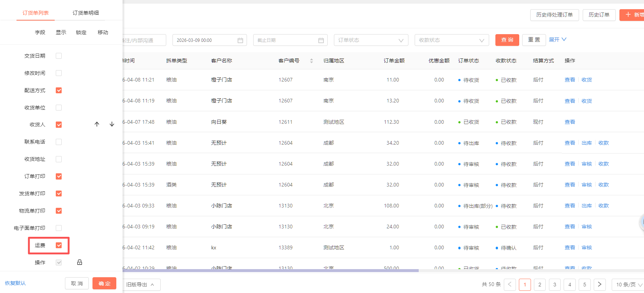Toggle 收货地址 display checkbox
Viewport: 644px width, 293px height.
59,159
